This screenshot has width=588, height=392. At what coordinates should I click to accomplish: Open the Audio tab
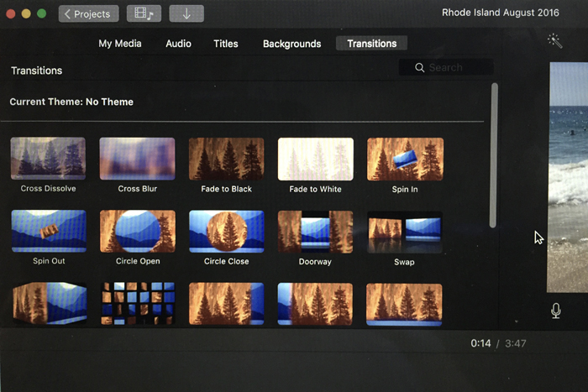(178, 44)
